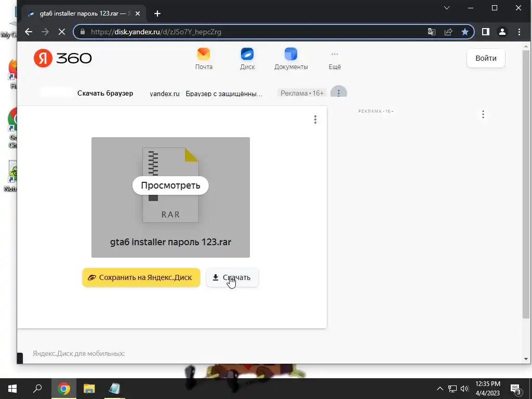Open the Документы service
The image size is (532, 399).
[291, 59]
